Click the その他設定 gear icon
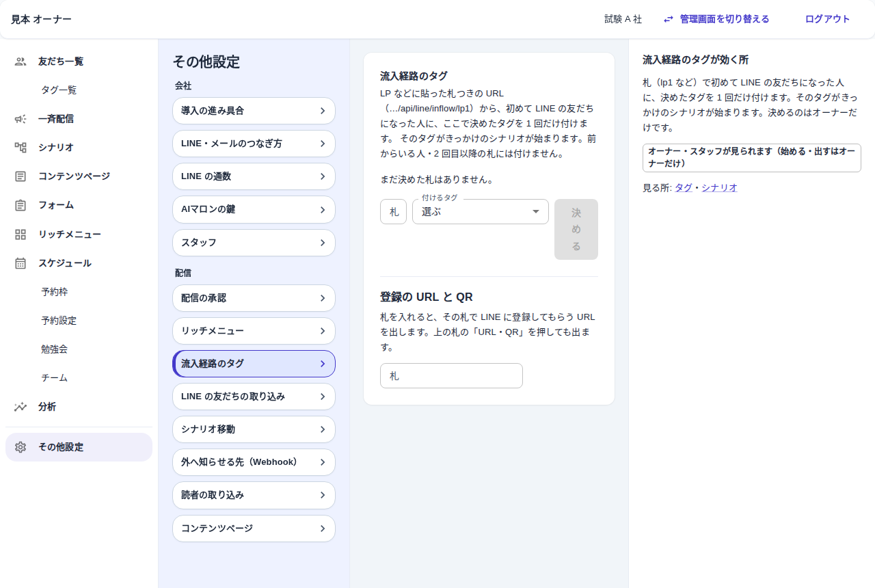 [x=21, y=447]
